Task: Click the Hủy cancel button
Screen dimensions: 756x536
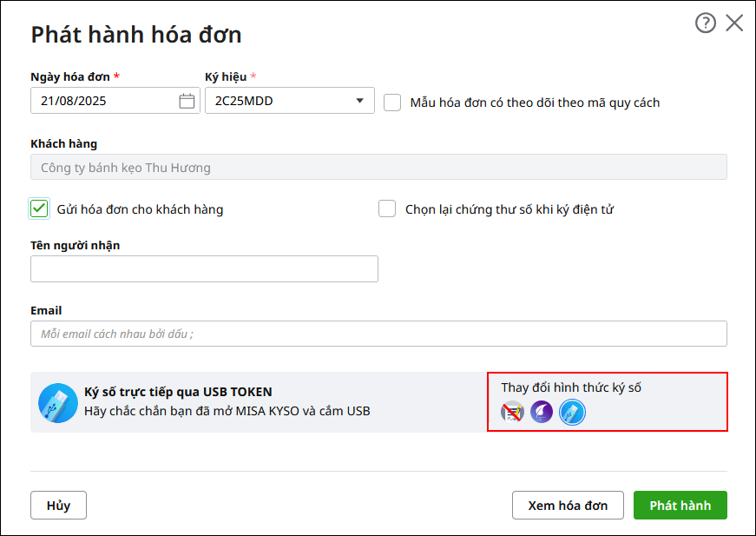Action: pyautogui.click(x=58, y=506)
